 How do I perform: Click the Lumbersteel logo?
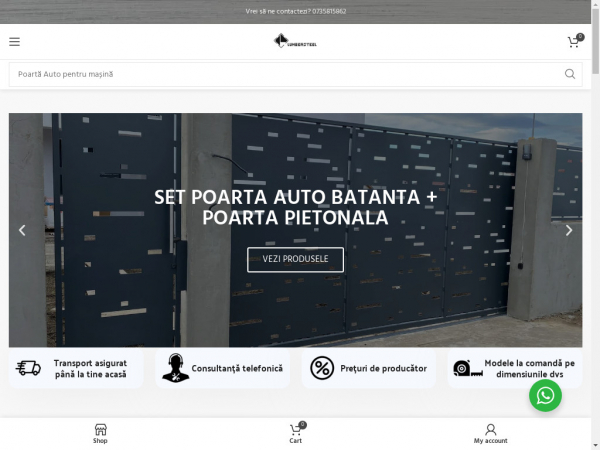pos(295,41)
